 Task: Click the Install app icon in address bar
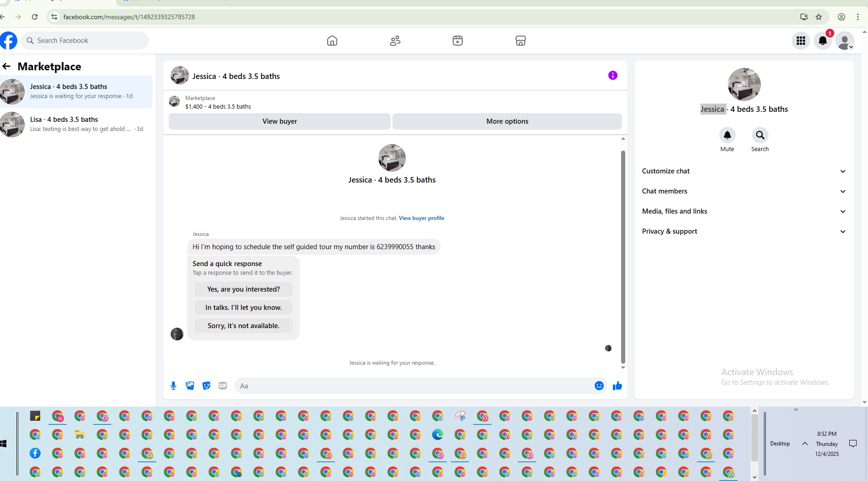tap(804, 17)
